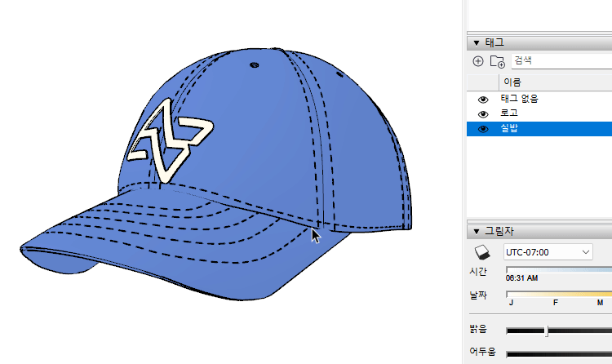The image size is (612, 364).
Task: Click the add tag plus icon
Action: click(x=477, y=61)
